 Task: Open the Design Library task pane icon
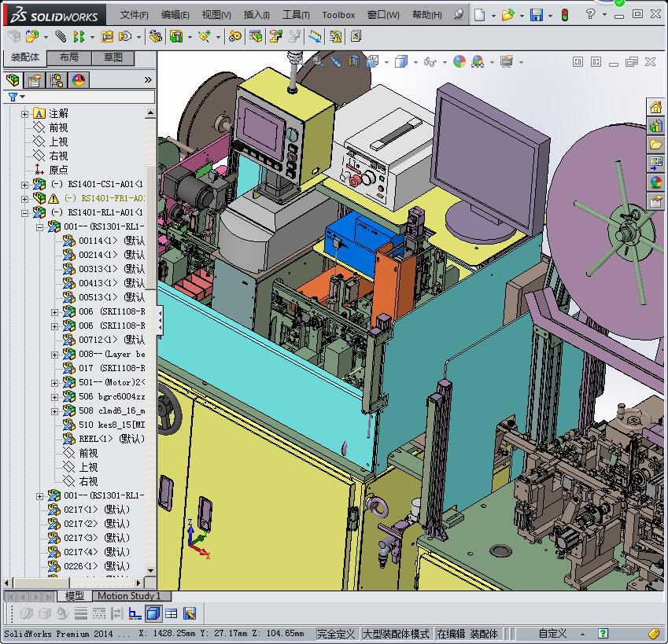coord(655,126)
